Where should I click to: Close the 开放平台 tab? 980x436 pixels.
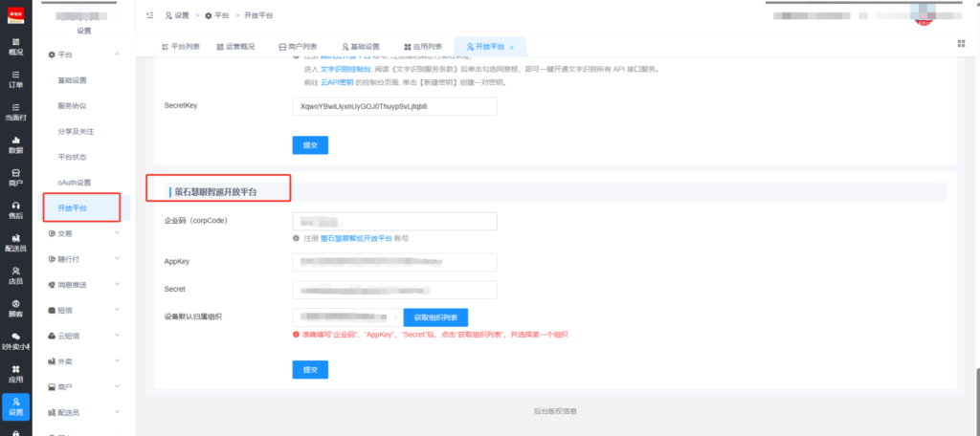[x=511, y=48]
